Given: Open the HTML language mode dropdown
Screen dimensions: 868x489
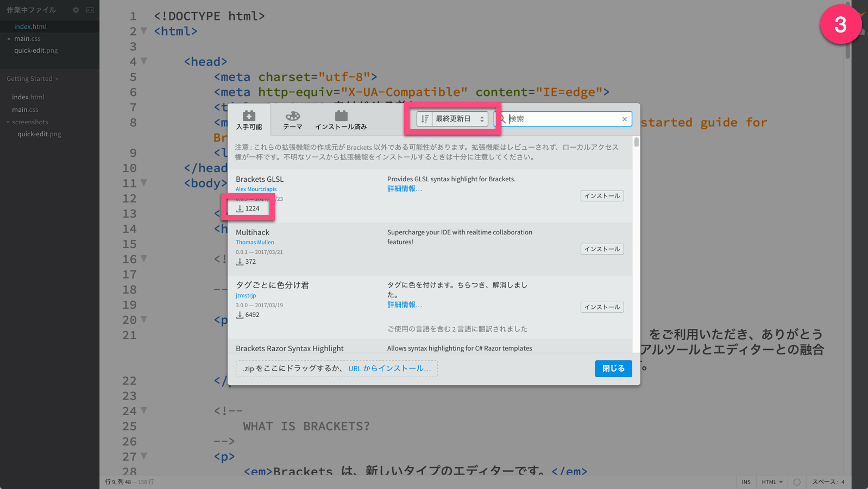Looking at the screenshot, I should click(772, 482).
